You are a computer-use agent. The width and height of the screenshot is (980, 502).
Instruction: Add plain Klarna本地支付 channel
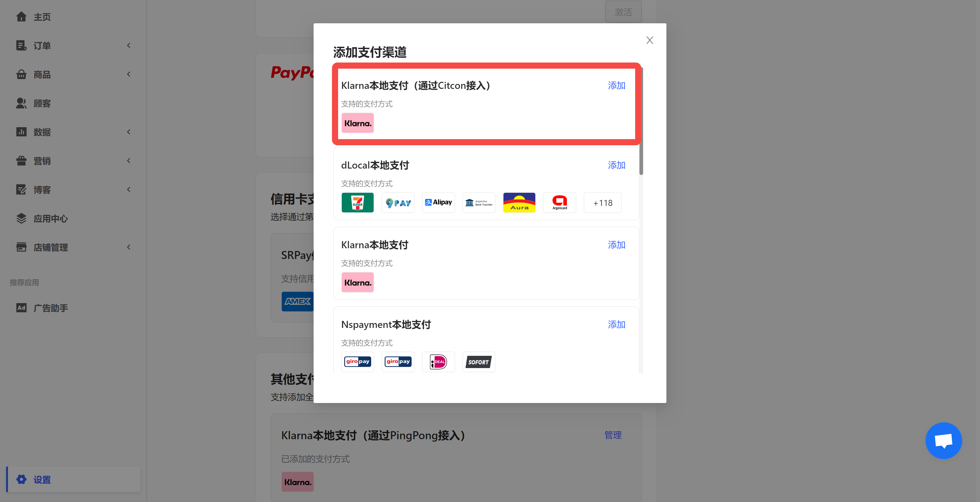pos(616,245)
